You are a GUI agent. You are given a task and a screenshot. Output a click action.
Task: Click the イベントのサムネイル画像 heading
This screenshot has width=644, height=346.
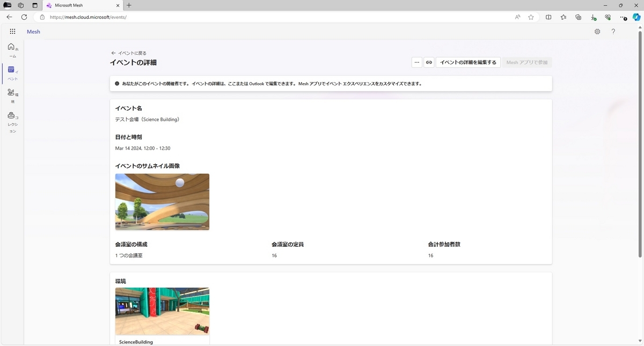pyautogui.click(x=147, y=166)
